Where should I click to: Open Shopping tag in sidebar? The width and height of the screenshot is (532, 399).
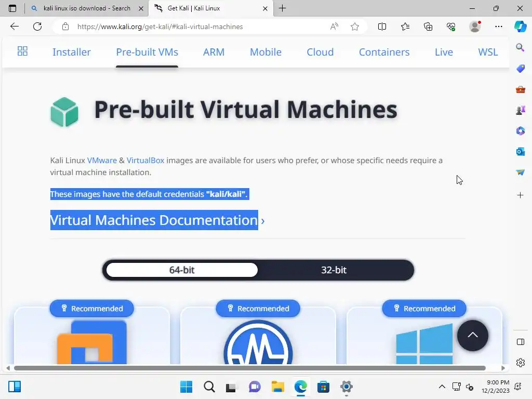tap(520, 69)
